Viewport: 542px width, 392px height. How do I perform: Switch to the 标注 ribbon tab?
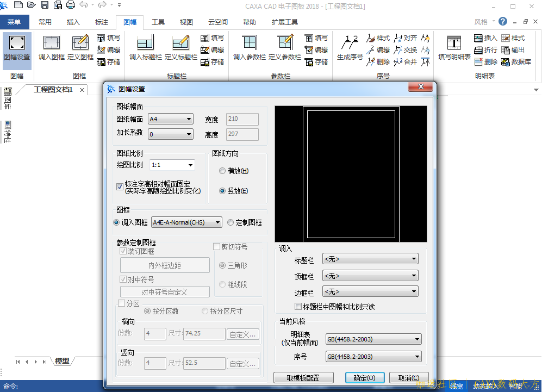pyautogui.click(x=102, y=22)
